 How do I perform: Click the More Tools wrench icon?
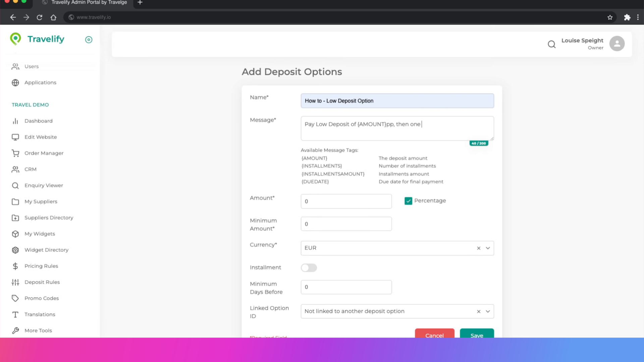(15, 330)
